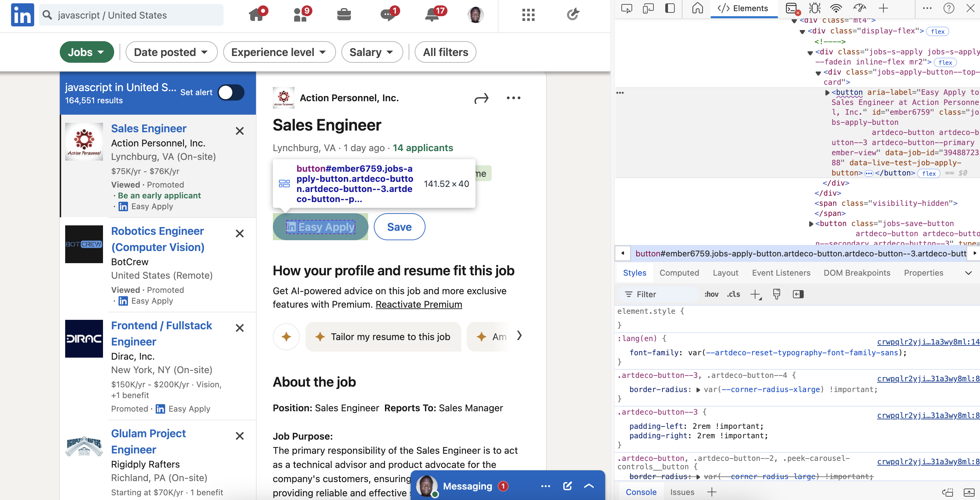The height and width of the screenshot is (500, 980).
Task: Toggle the .cls class editor
Action: (x=733, y=295)
